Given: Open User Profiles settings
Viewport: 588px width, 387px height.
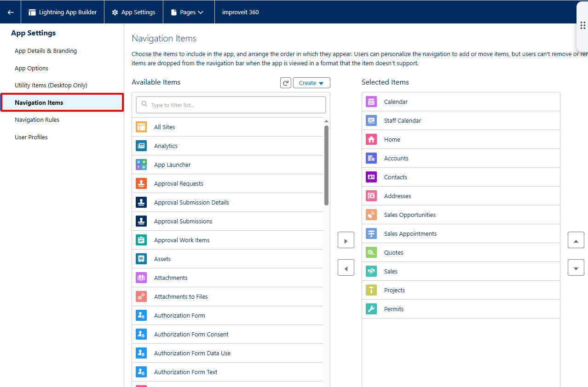Looking at the screenshot, I should coord(31,137).
